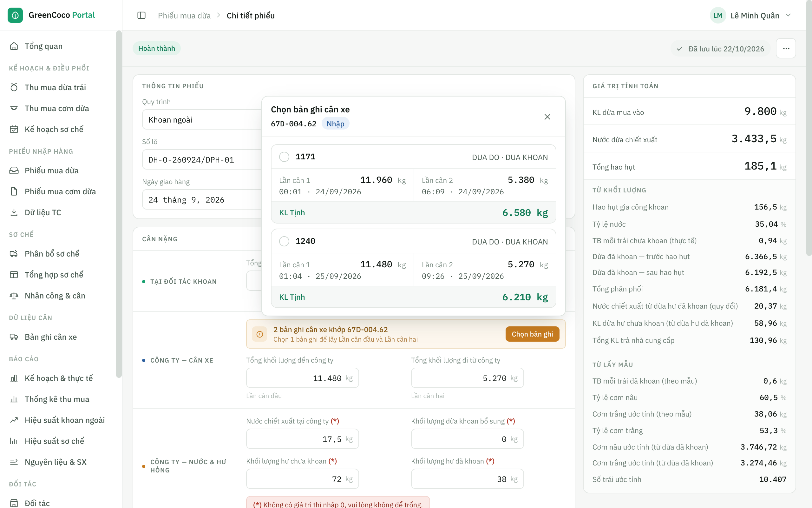The height and width of the screenshot is (508, 812).
Task: Select Phiếu mua dừa inbox icon
Action: [14, 170]
